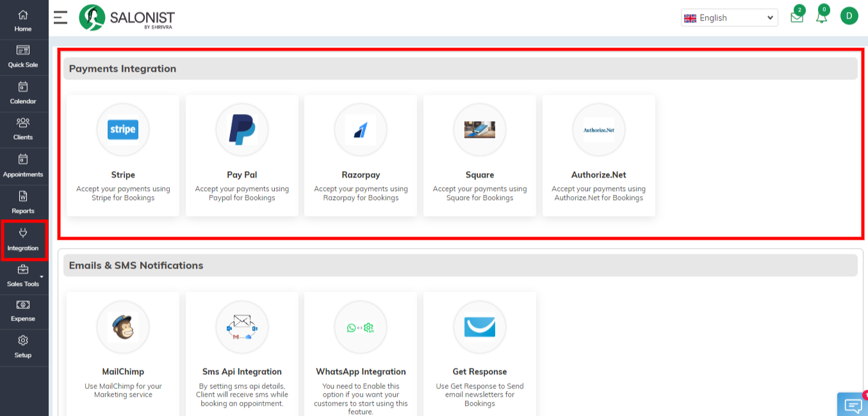Click the Square logo icon
The width and height of the screenshot is (868, 416).
pos(480,129)
